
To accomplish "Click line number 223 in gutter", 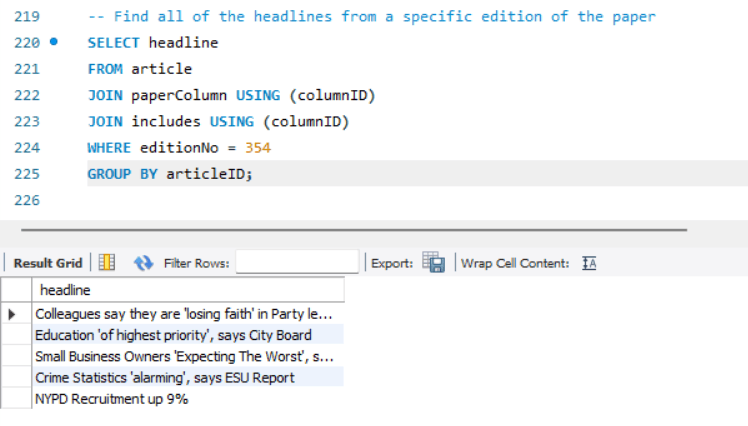I will point(27,122).
